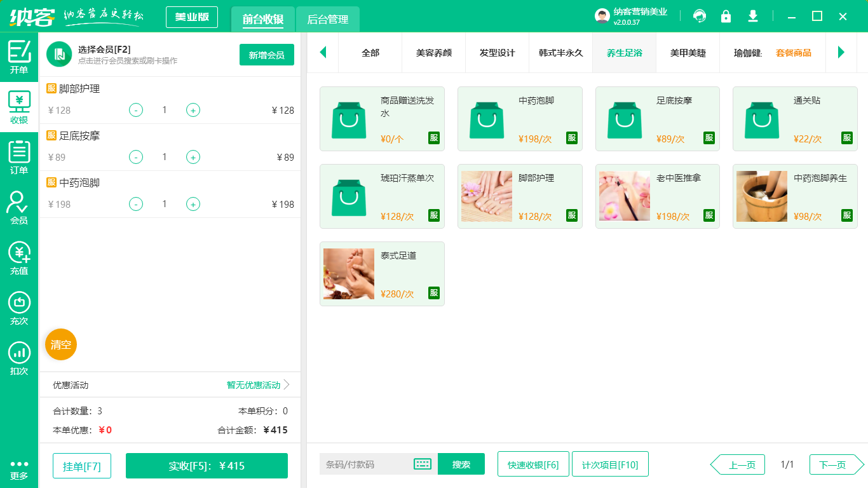868x488 pixels.
Task: Decrease quantity of 中药泡脚 in cart
Action: [136, 204]
